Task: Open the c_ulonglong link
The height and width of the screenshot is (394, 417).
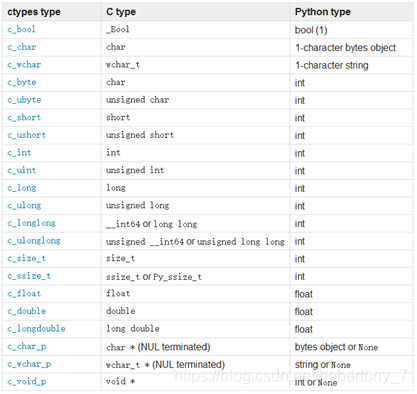Action: [34, 241]
